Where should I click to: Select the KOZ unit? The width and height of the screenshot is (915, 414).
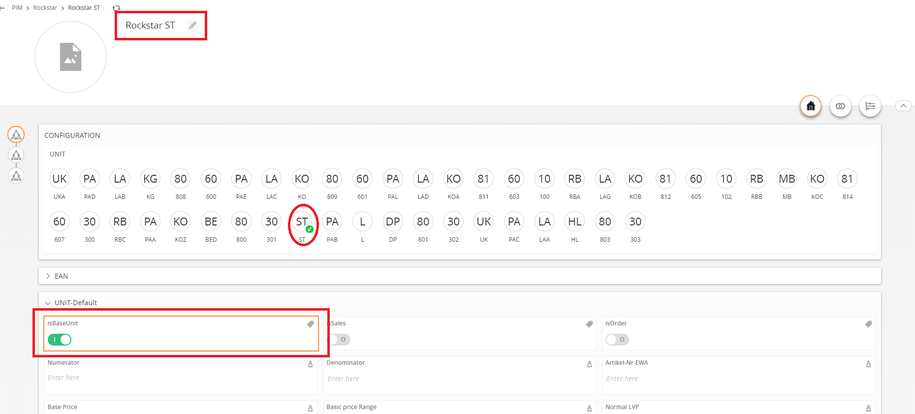181,222
